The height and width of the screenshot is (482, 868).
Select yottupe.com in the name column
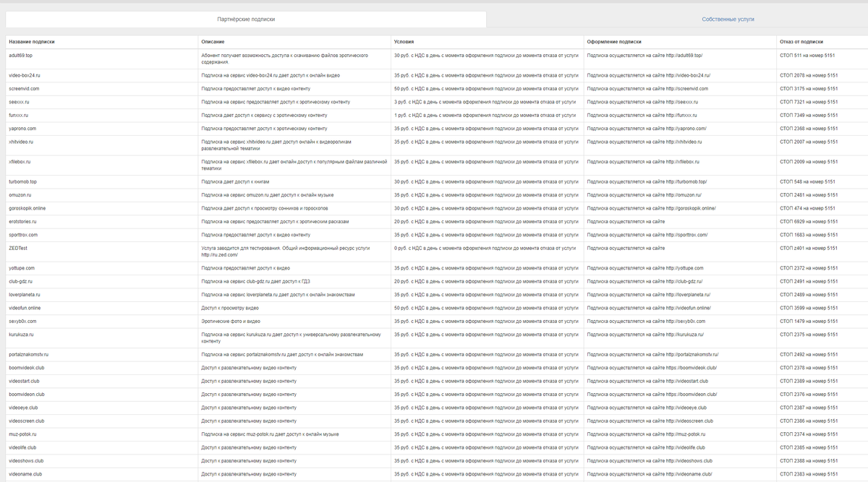pyautogui.click(x=22, y=268)
